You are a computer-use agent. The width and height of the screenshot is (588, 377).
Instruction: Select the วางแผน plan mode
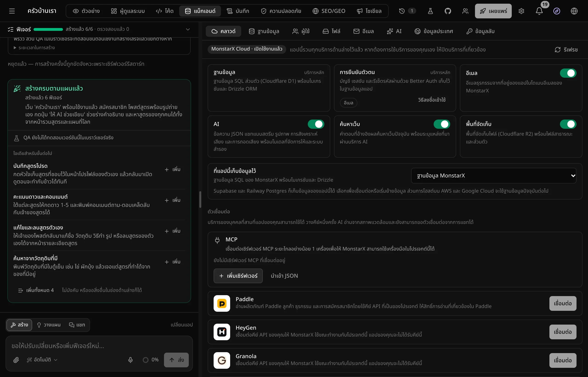49,325
